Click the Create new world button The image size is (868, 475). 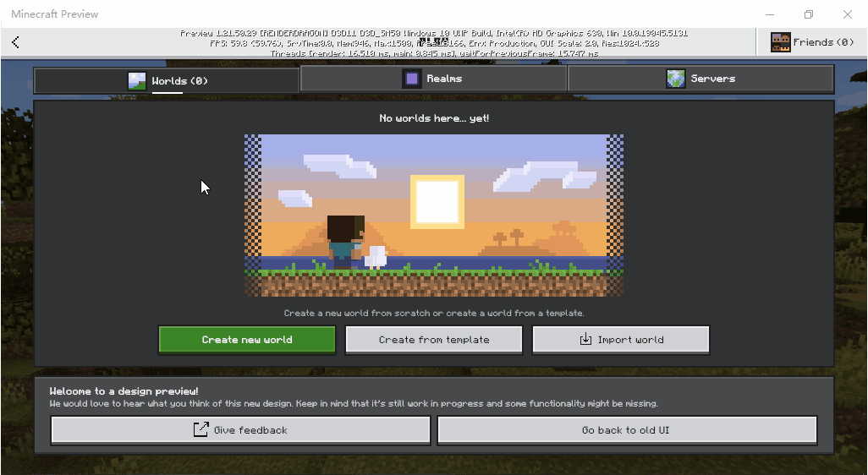point(247,340)
